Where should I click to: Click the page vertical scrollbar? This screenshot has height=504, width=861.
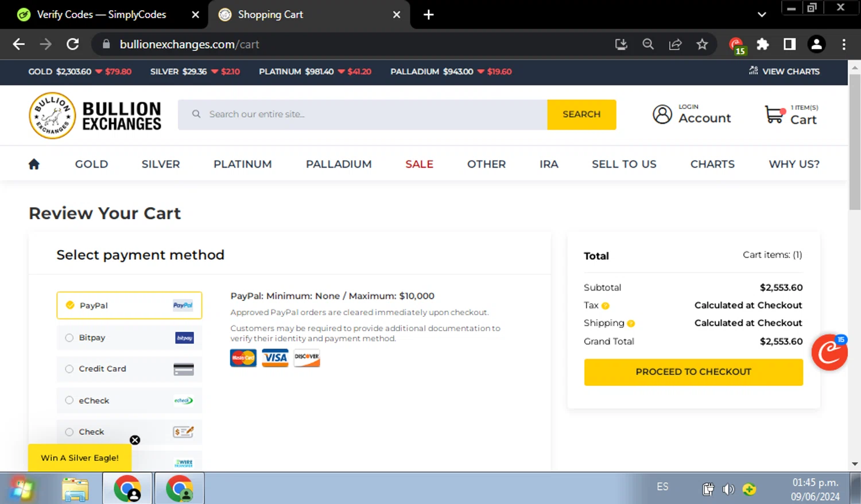coord(855,142)
